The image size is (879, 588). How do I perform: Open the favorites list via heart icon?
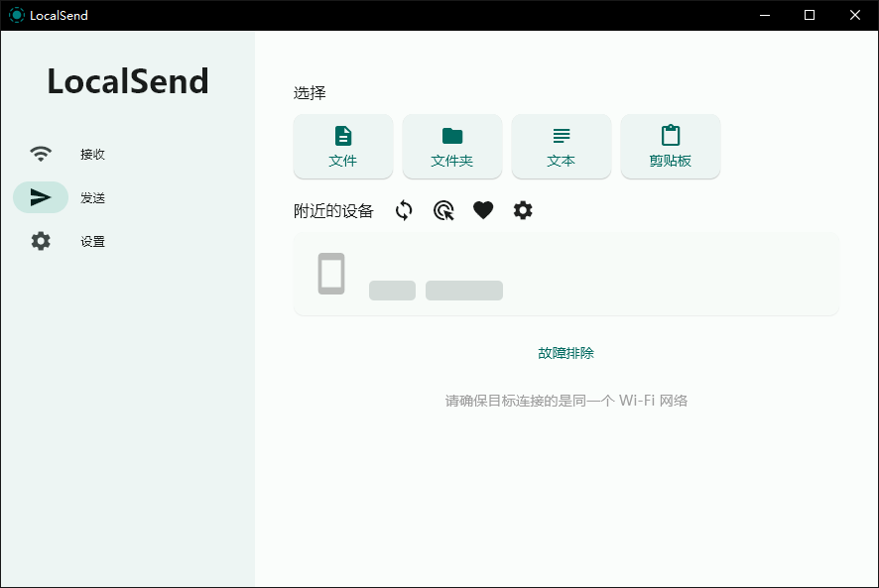point(483,210)
